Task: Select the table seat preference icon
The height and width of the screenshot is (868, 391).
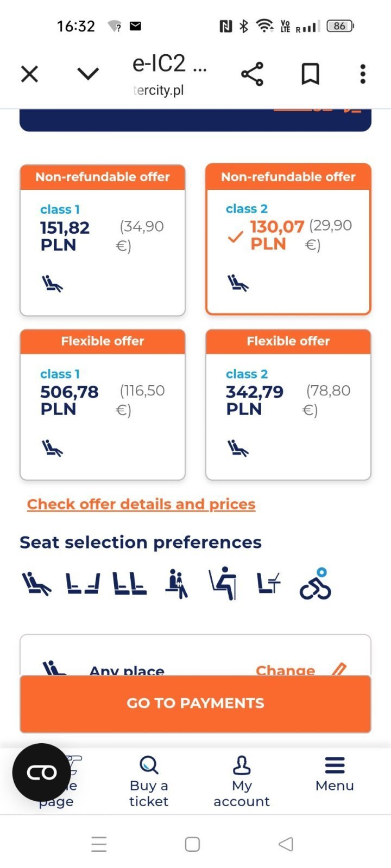Action: coord(223,584)
